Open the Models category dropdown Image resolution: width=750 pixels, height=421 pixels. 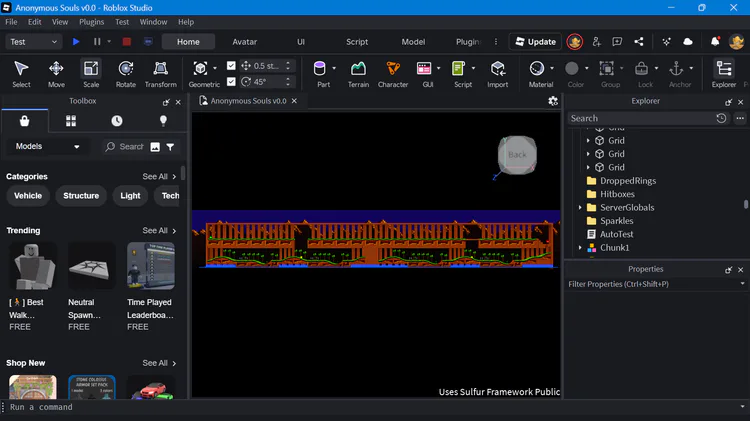46,146
